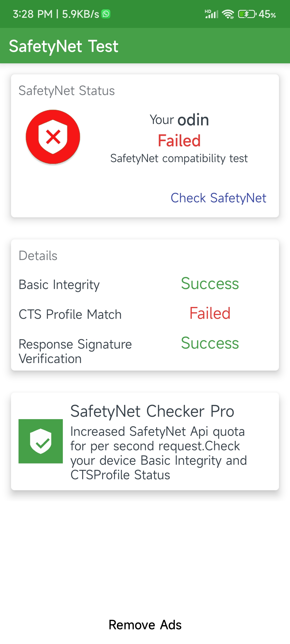
Task: Tap the CTS Profile Match Failed result
Action: pyautogui.click(x=210, y=313)
